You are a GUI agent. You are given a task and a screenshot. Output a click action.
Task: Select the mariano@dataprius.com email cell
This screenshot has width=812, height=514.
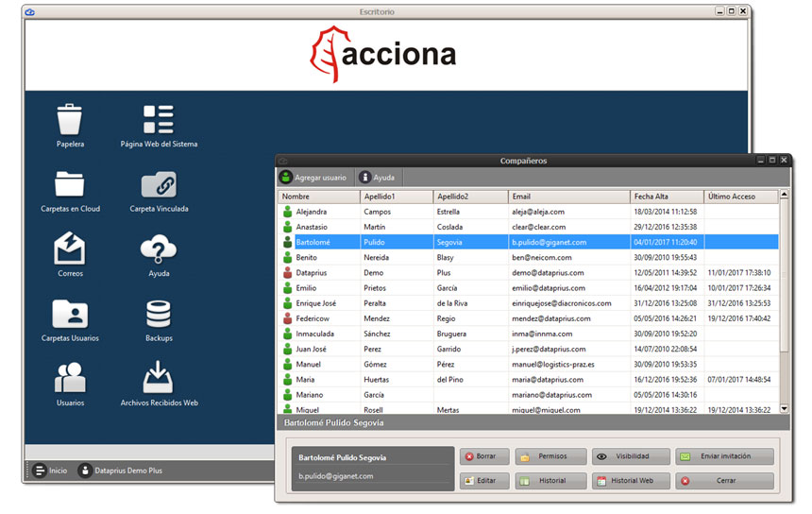coord(551,395)
